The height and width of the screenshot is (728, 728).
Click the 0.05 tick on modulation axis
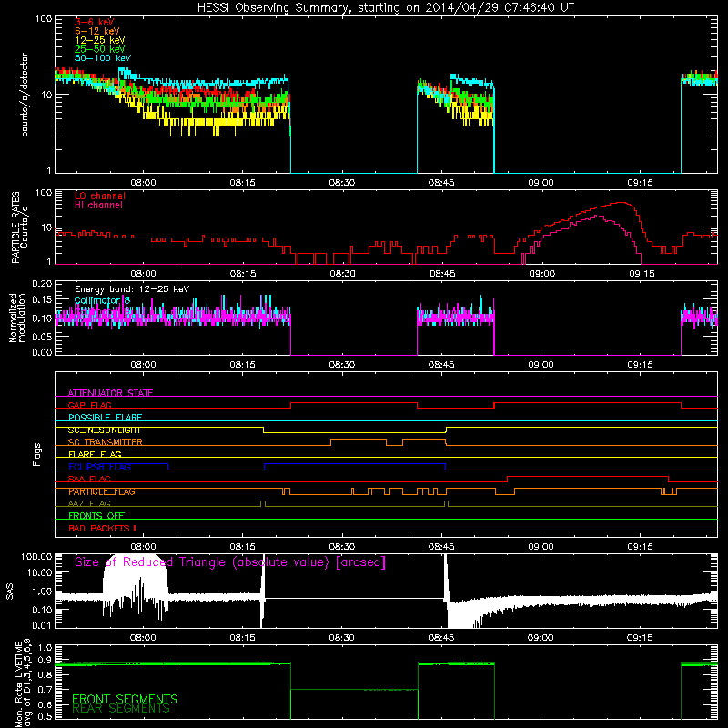(42, 337)
